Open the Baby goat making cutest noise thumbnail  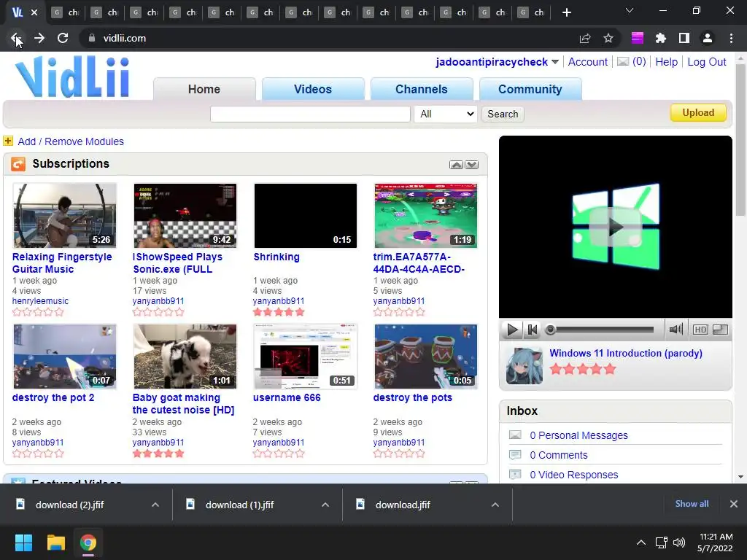[185, 357]
